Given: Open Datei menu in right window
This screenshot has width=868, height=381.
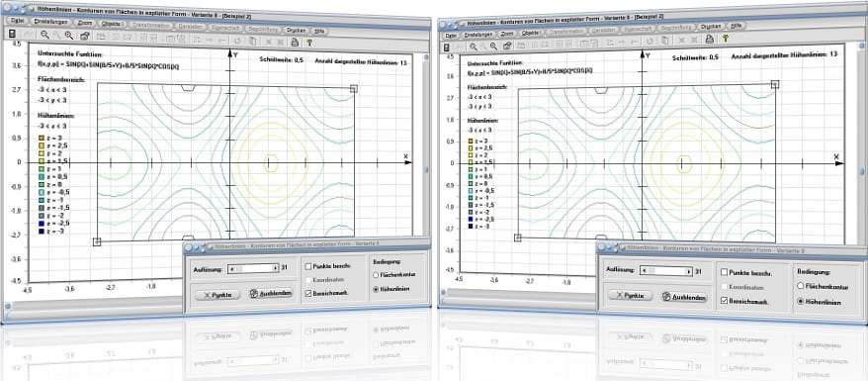Looking at the screenshot, I should pos(451,35).
